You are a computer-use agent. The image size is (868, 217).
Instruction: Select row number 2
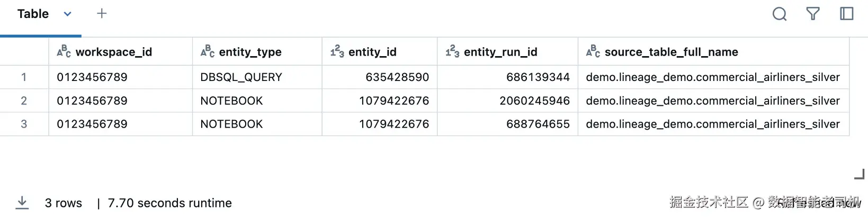[24, 101]
